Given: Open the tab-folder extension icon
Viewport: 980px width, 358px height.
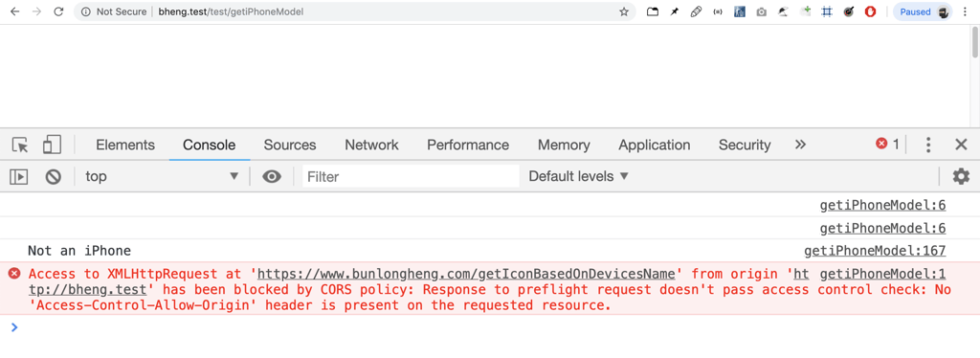Looking at the screenshot, I should [653, 11].
